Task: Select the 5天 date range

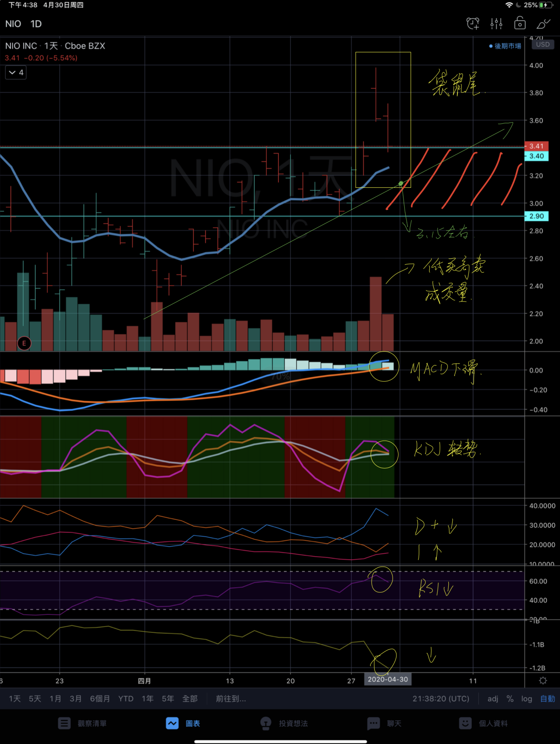Action: [35, 699]
